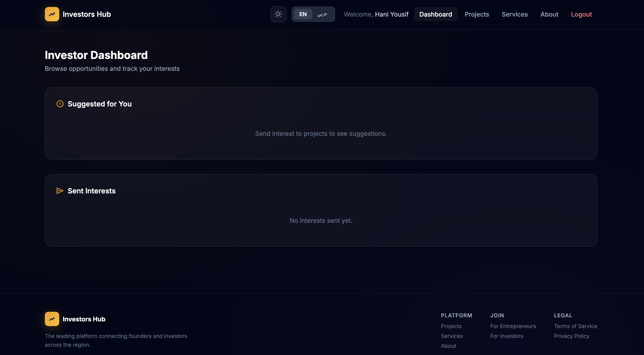Image resolution: width=644 pixels, height=355 pixels.
Task: Click 'Send interest to projects to see suggestions.' text
Action: [321, 133]
